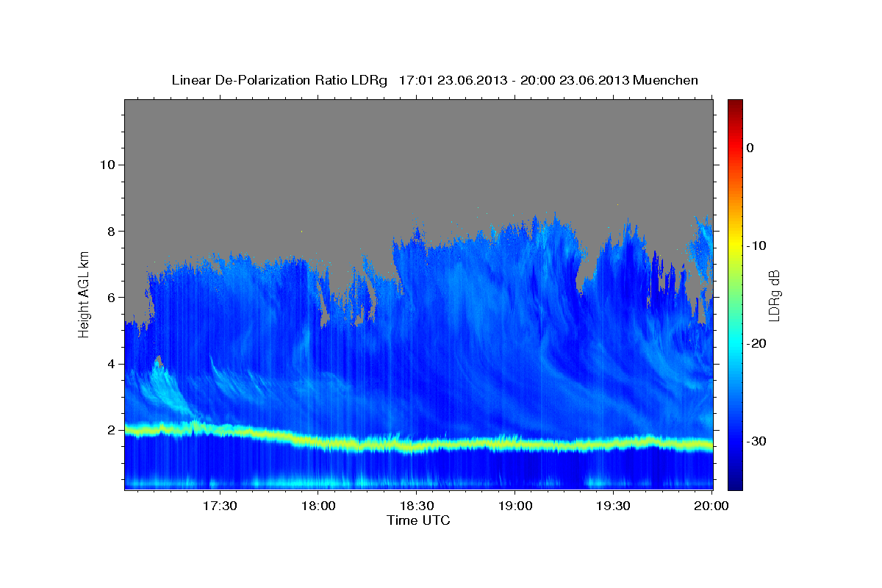Click the colorbar value label '-30'
The height and width of the screenshot is (588, 882).
tap(756, 441)
